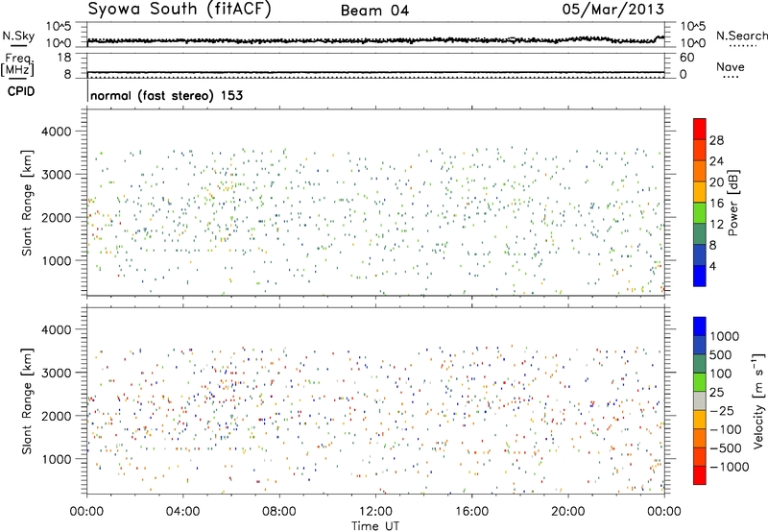Image resolution: width=768 pixels, height=532 pixels.
Task: Click the '500' velocity colorbar label
Action: (x=721, y=354)
